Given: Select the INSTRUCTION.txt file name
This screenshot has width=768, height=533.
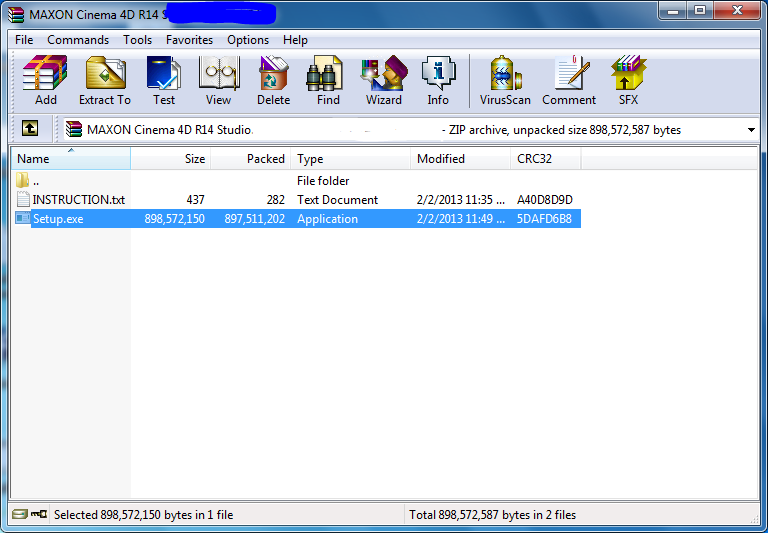Looking at the screenshot, I should point(78,200).
